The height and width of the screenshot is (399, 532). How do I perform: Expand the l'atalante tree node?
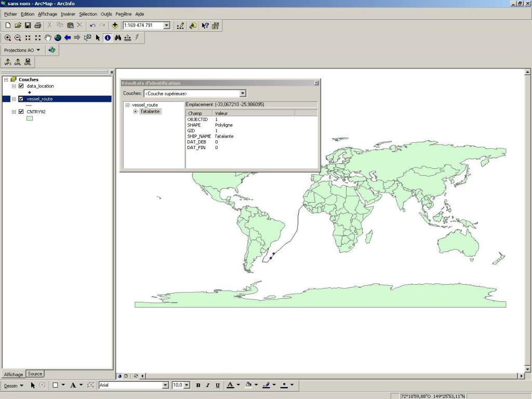coord(136,111)
